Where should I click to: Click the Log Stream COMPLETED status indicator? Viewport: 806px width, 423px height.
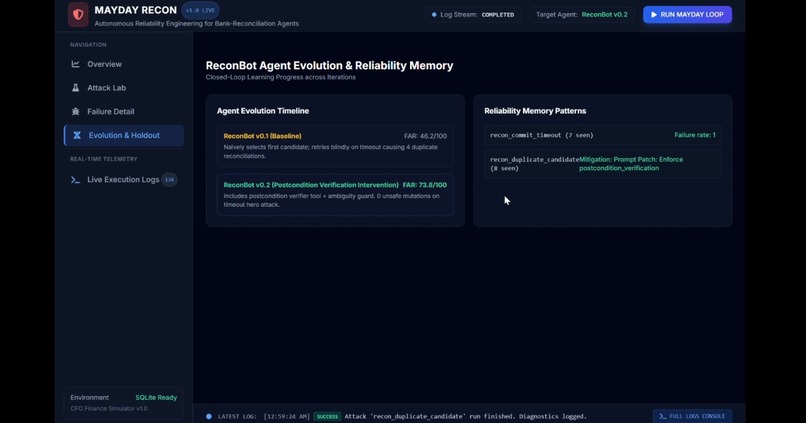(x=473, y=15)
